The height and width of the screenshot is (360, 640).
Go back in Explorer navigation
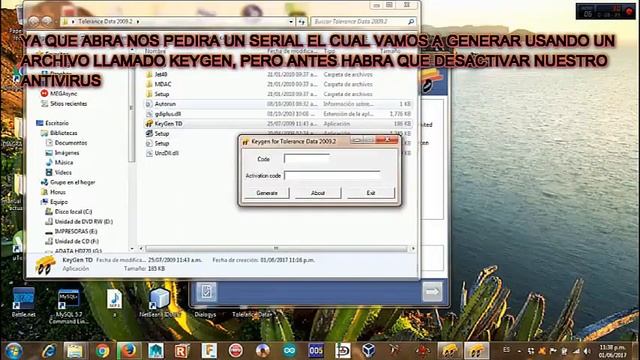point(33,21)
